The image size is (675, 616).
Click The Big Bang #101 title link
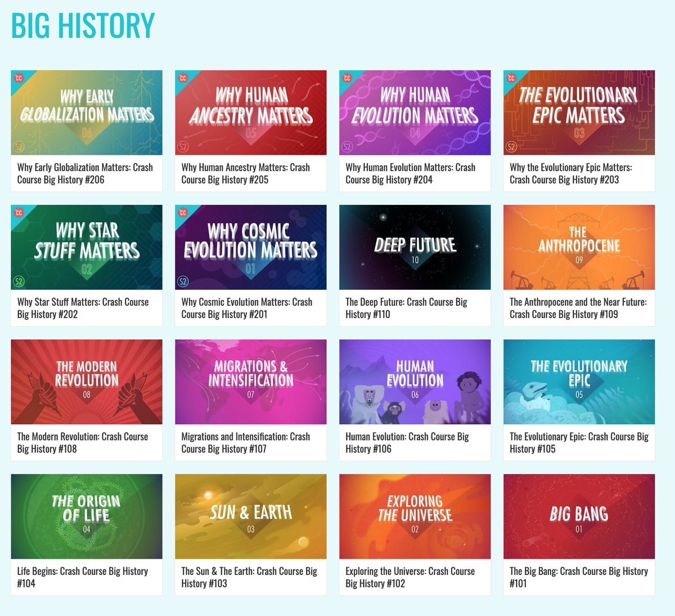click(x=579, y=577)
